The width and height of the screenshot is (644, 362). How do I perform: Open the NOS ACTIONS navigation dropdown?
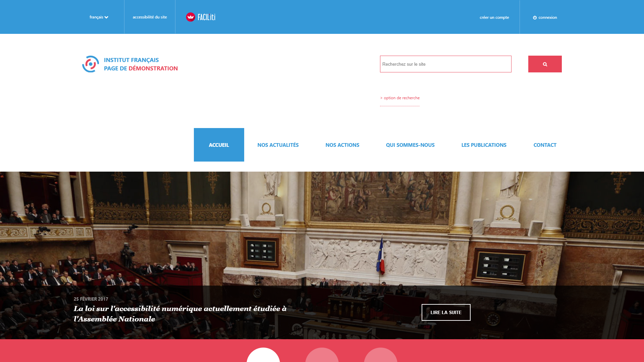342,144
